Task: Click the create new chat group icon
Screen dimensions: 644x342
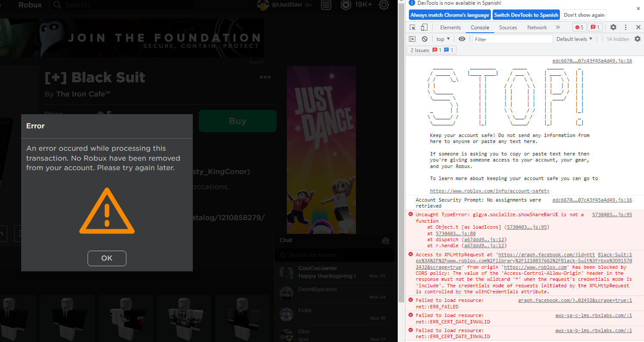Action: 386,241
